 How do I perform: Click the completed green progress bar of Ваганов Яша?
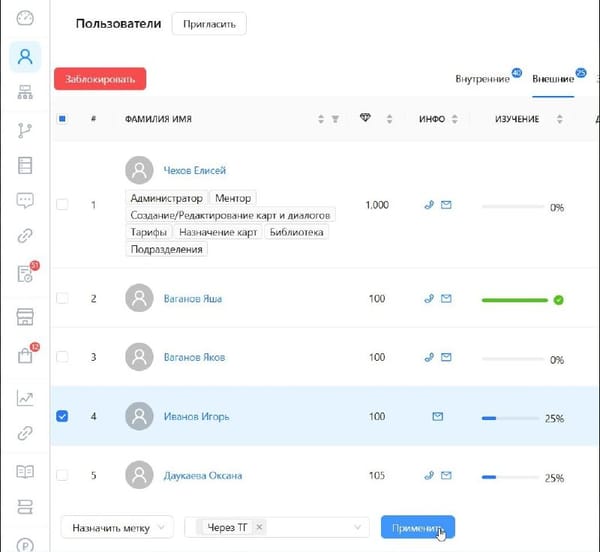coord(515,300)
